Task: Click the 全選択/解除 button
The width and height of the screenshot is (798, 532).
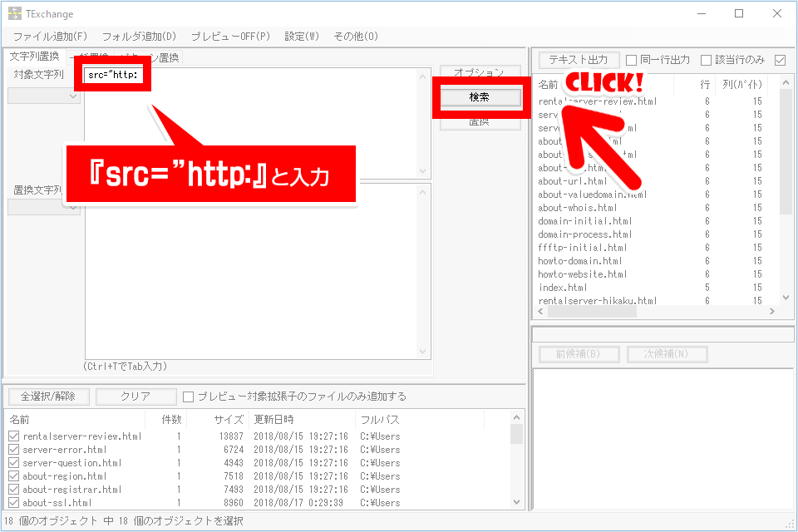Action: coord(48,397)
